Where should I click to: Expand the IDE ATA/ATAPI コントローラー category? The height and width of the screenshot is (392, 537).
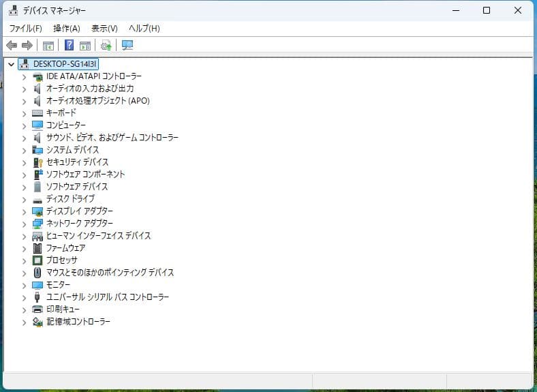click(24, 77)
